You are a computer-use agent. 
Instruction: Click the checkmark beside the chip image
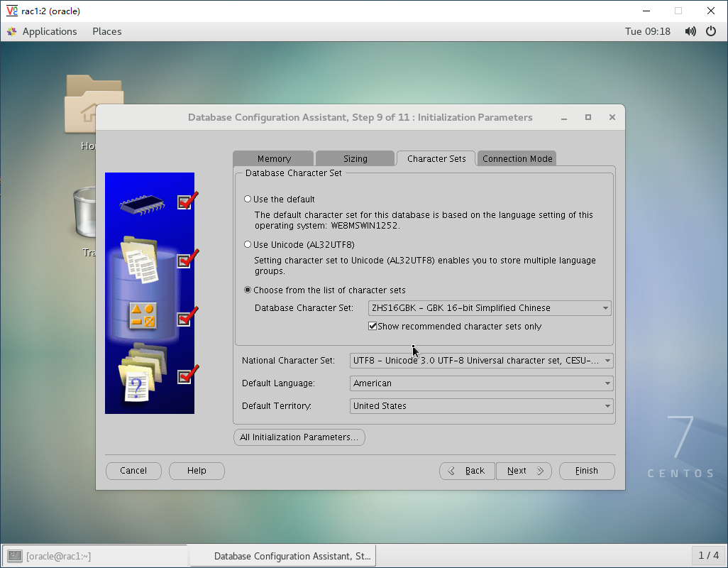[187, 201]
